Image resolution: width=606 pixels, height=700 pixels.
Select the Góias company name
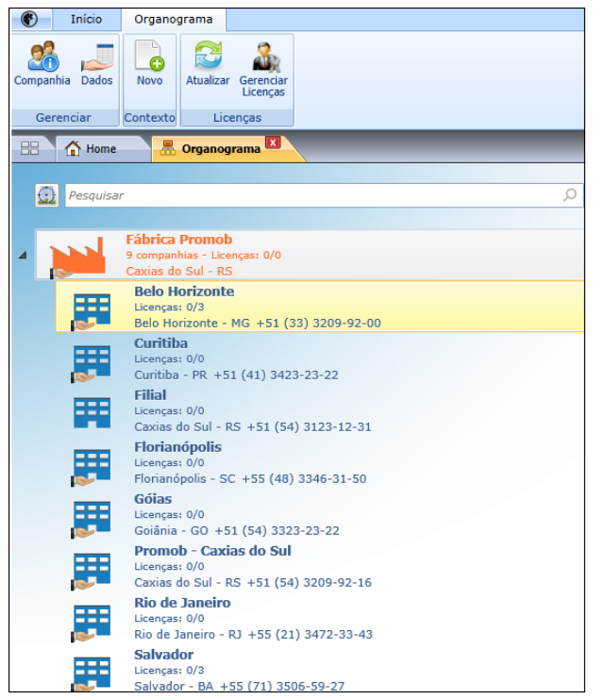tap(153, 499)
